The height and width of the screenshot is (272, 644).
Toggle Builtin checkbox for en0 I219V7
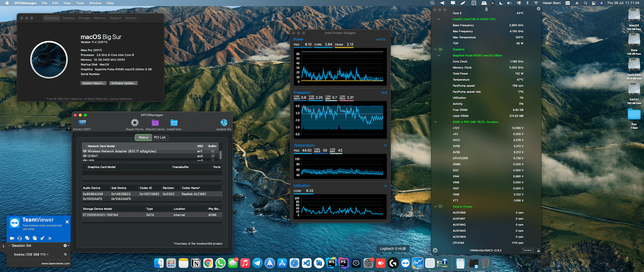tap(213, 156)
